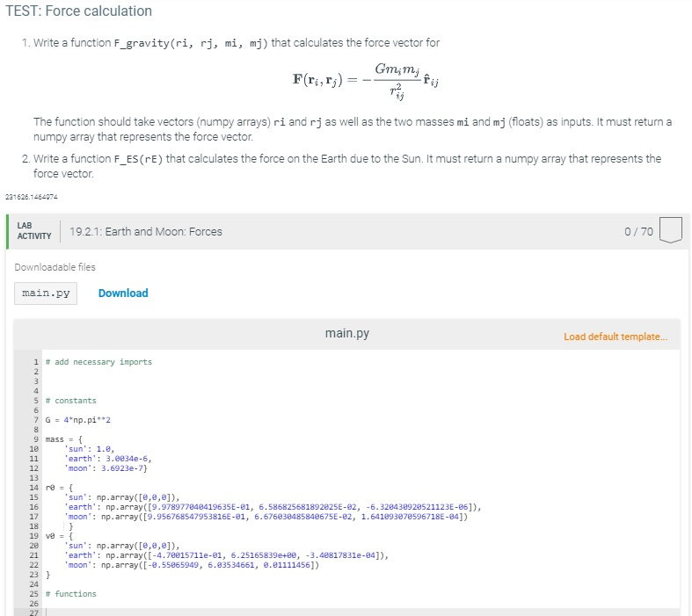Click the Download link for main.py
This screenshot has width=692, height=616.
click(123, 294)
